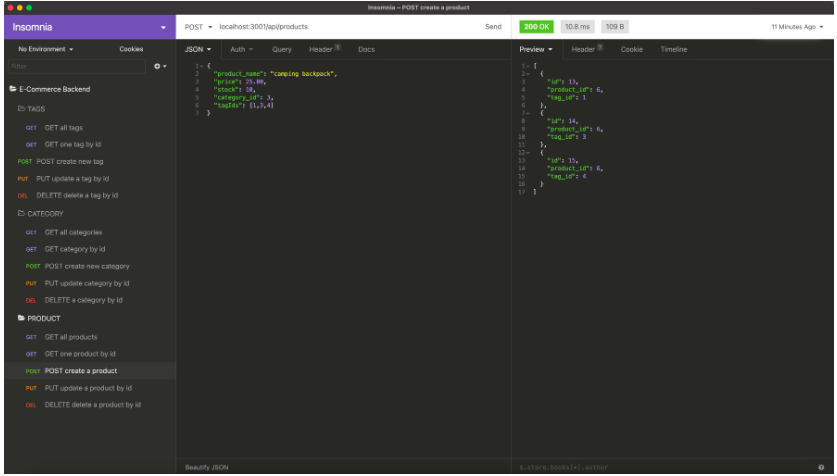
Task: Fold response object at line 2
Action: pos(527,74)
